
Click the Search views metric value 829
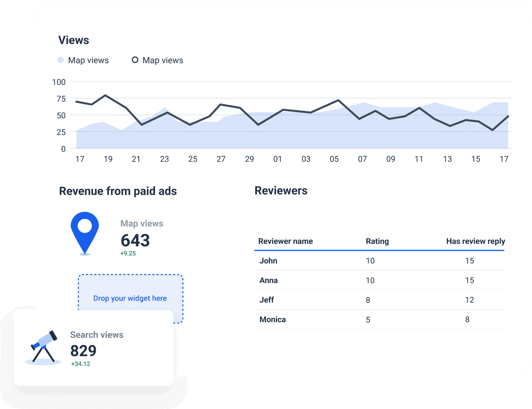click(84, 351)
